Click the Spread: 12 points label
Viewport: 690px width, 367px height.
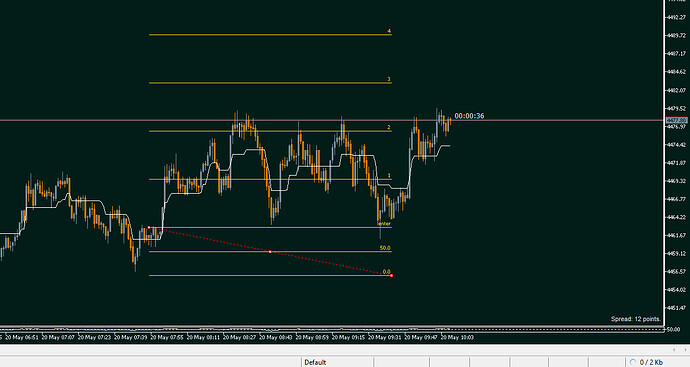tap(636, 319)
